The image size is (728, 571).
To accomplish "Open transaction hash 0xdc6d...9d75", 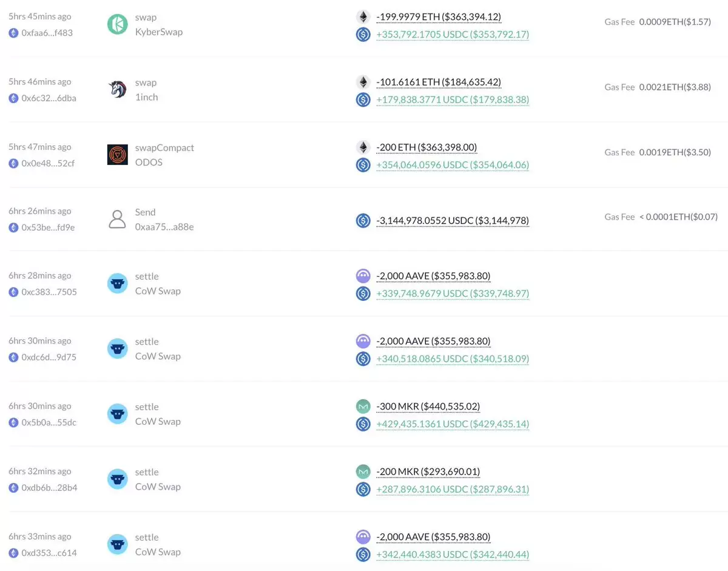I will pos(49,357).
